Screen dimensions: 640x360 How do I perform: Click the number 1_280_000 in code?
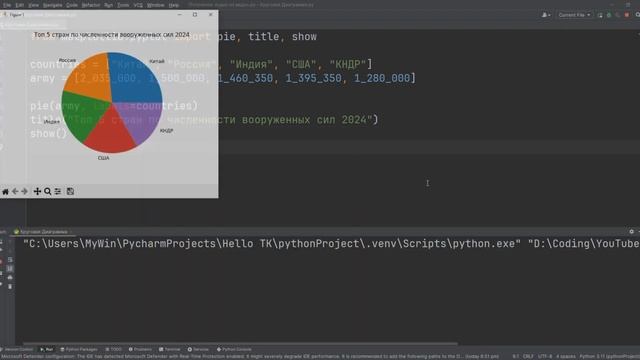[382, 78]
